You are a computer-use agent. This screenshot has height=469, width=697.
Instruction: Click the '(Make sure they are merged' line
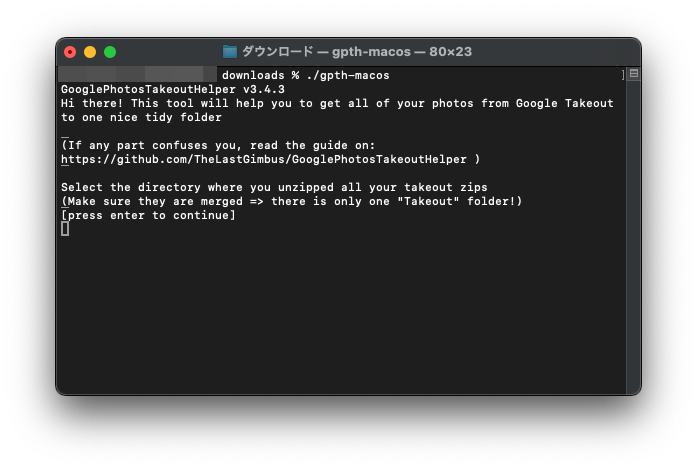pyautogui.click(x=291, y=201)
